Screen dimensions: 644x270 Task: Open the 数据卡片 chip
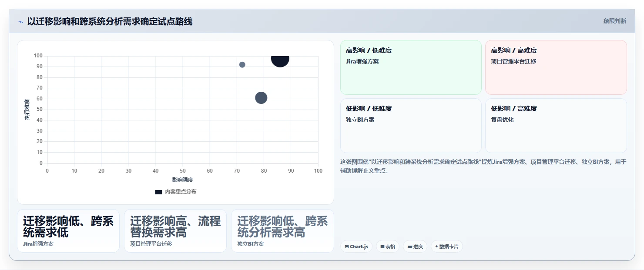click(x=446, y=247)
